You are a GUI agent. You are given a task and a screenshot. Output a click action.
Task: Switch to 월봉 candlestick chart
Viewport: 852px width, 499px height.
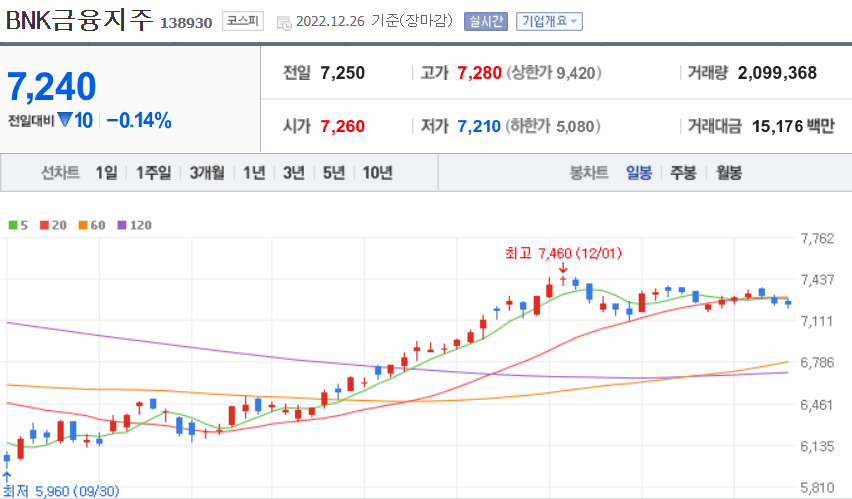tap(729, 173)
